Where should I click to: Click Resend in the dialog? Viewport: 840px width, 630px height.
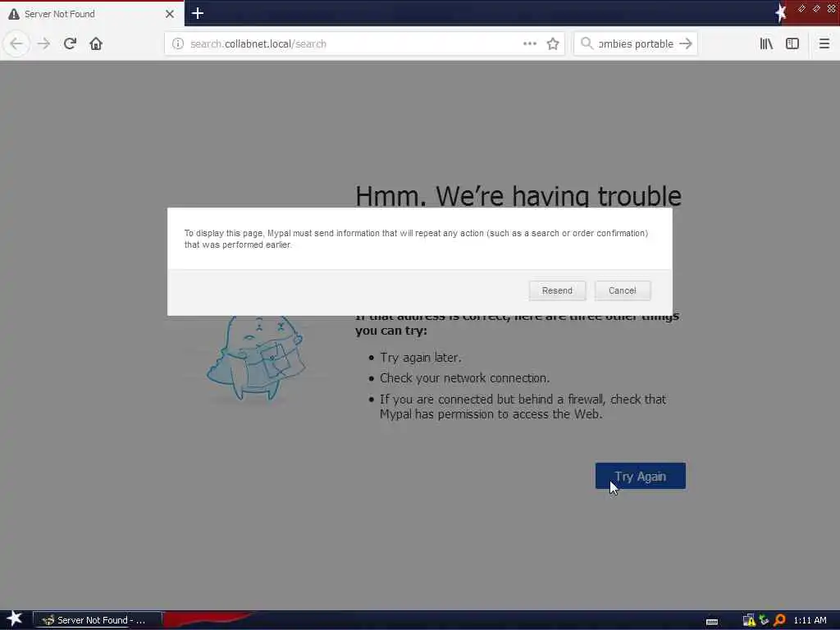(x=557, y=290)
